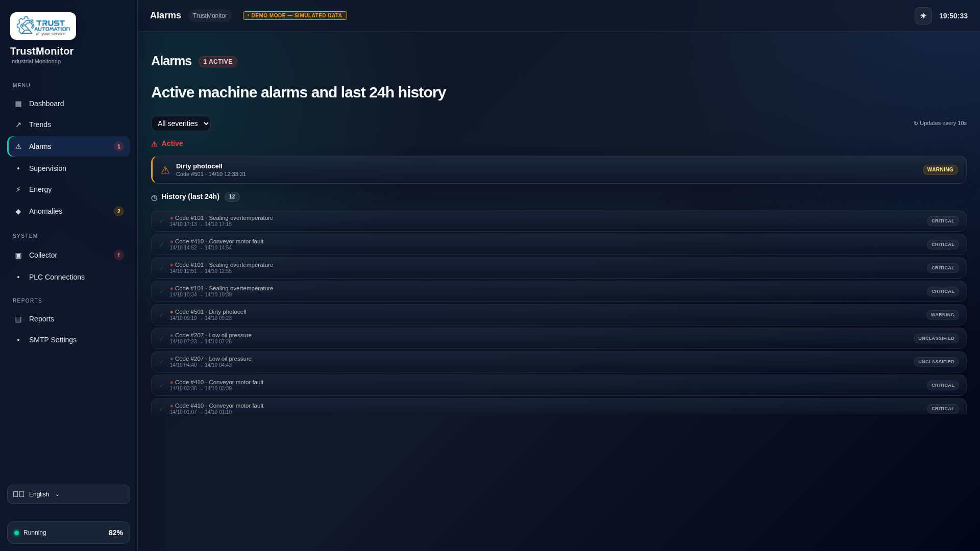Open the Dashboard grid icon
This screenshot has width=980, height=551.
coord(18,104)
